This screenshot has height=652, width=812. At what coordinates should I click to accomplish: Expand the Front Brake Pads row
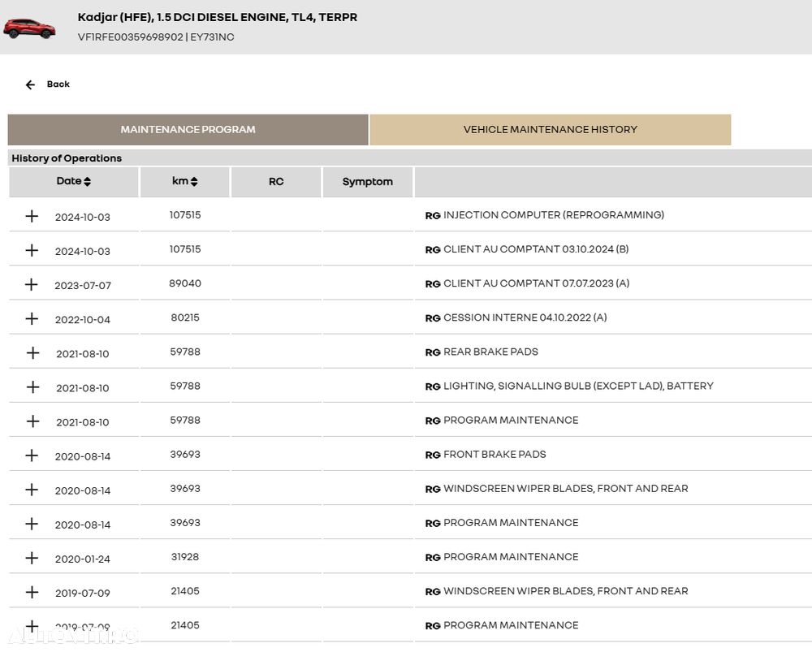32,456
